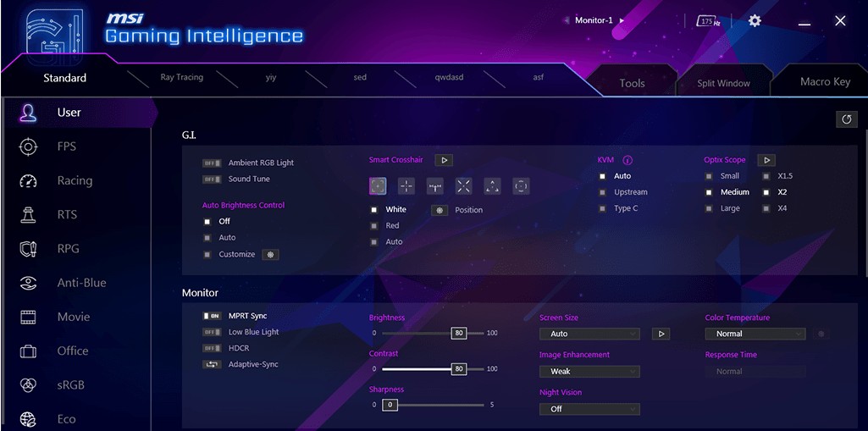Click the previous monitor left arrow

[x=567, y=20]
